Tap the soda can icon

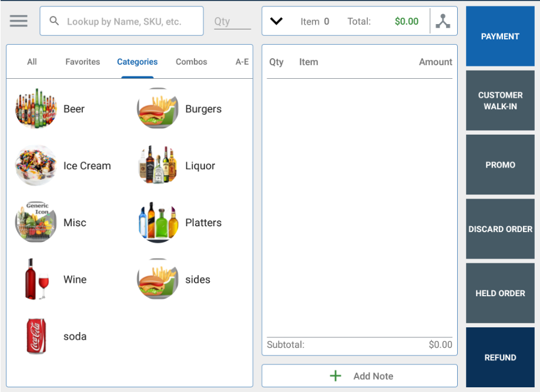click(36, 336)
